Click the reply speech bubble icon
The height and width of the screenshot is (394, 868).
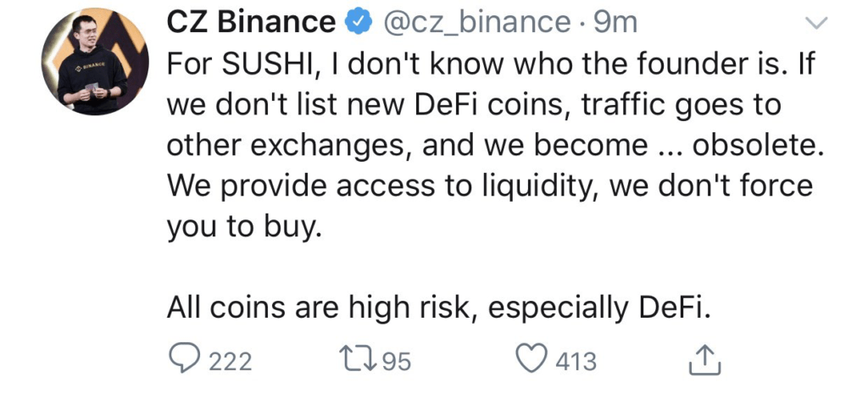[x=184, y=359]
